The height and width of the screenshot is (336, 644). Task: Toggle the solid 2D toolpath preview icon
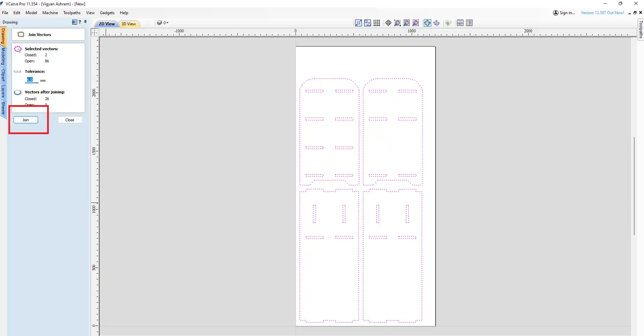437,23
